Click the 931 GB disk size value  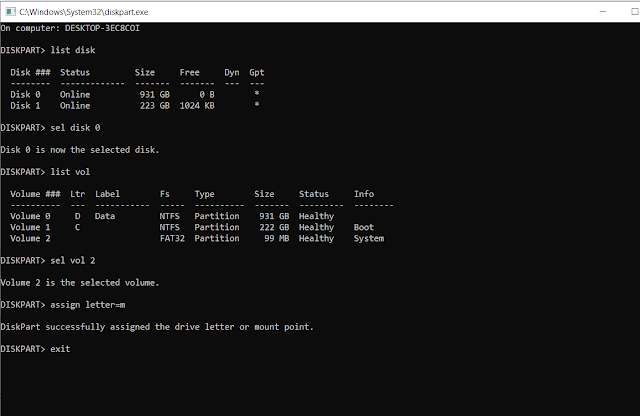155,94
